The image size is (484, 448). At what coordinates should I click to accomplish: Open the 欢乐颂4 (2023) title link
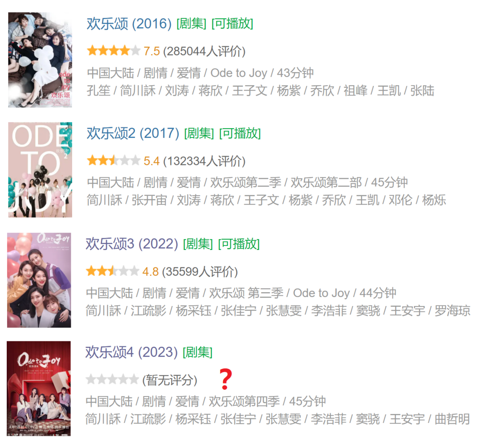131,352
